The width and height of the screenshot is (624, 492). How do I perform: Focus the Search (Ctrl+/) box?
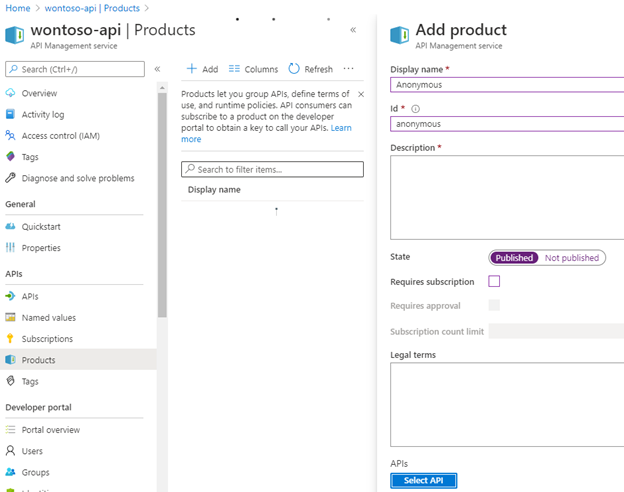(x=75, y=69)
